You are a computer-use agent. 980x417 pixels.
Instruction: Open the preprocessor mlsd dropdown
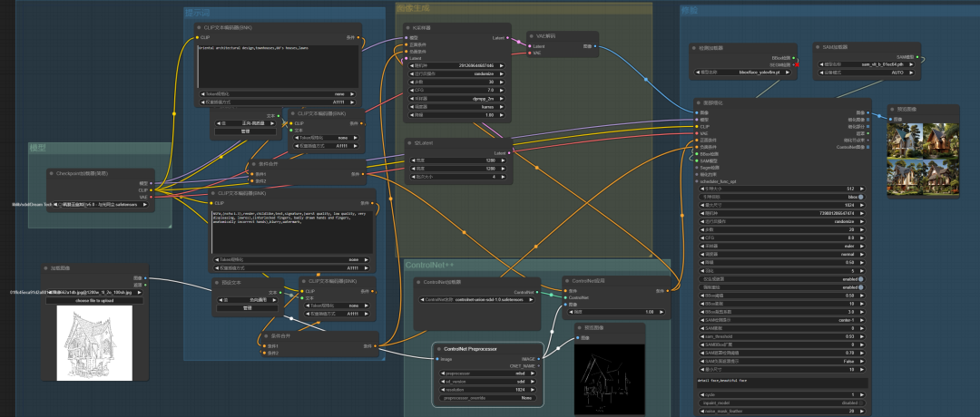click(x=487, y=373)
